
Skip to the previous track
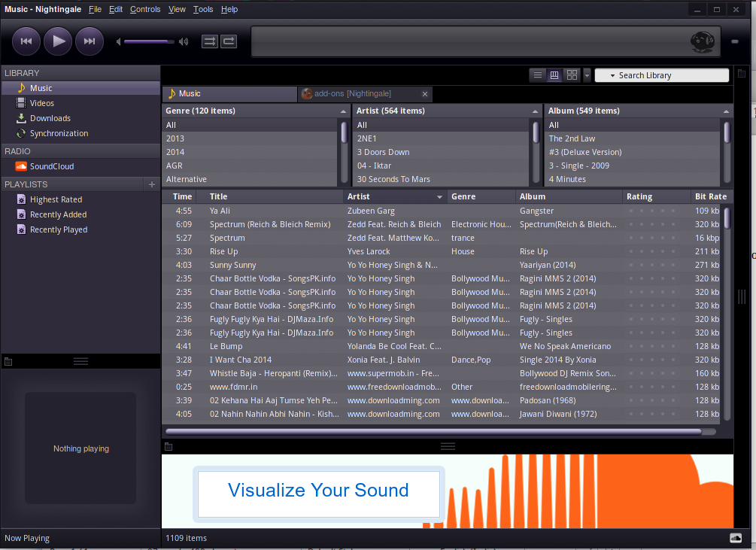[x=26, y=41]
